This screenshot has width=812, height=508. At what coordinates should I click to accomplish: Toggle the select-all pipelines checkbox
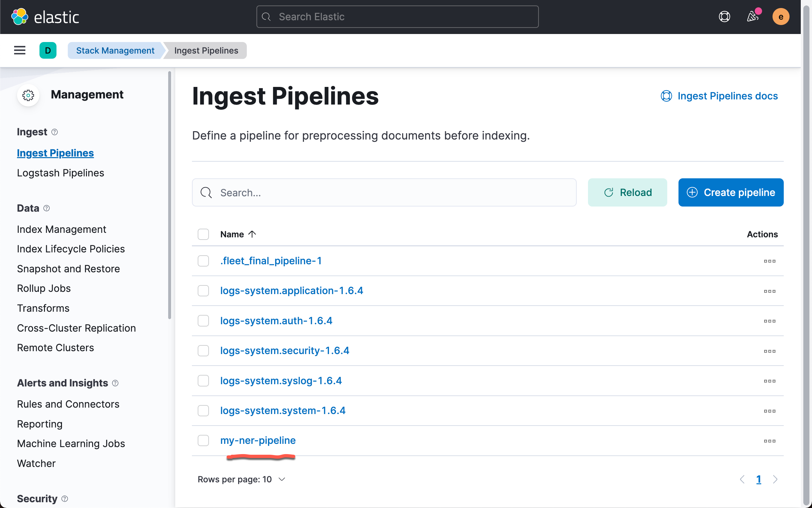coord(203,234)
